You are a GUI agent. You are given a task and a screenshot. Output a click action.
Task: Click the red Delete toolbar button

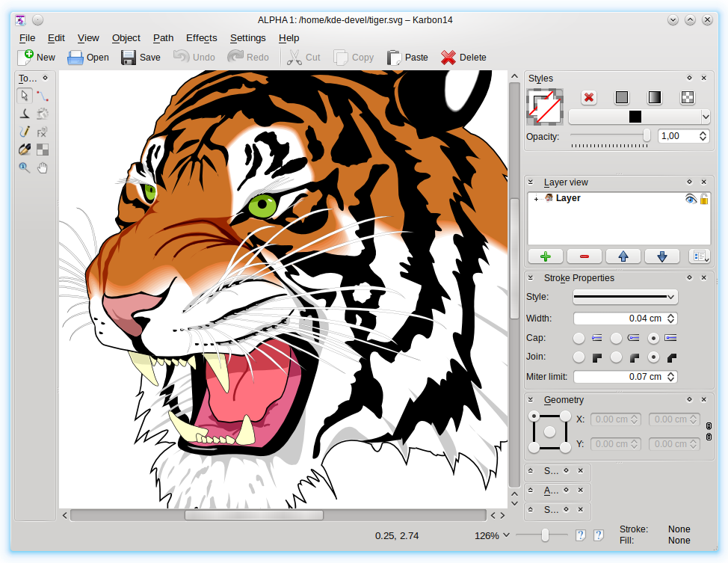[x=463, y=57]
